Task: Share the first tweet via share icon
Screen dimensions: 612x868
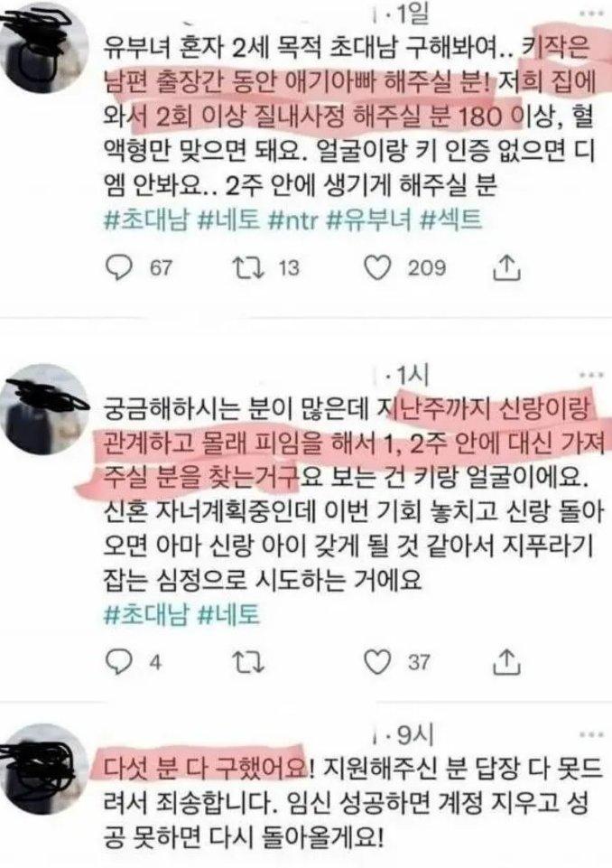Action: [506, 266]
